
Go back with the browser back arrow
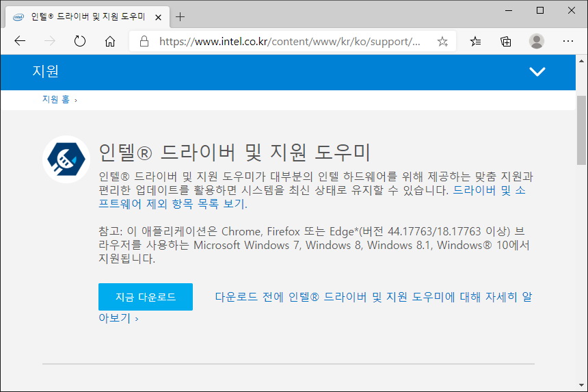(20, 41)
